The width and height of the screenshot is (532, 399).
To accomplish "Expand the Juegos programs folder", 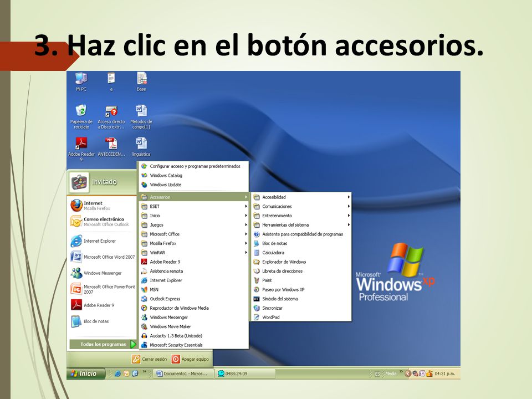I will click(194, 224).
